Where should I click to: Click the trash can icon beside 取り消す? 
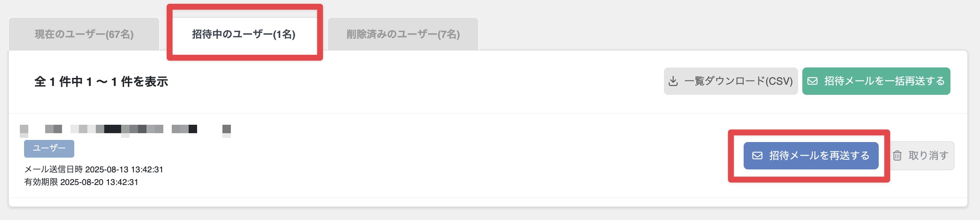coord(897,156)
